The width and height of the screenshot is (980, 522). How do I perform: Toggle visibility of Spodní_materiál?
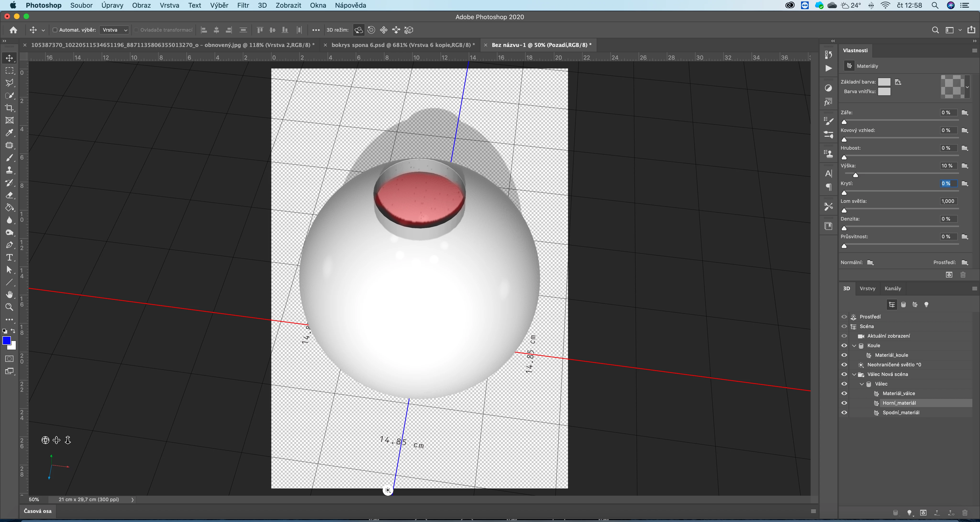pos(844,412)
